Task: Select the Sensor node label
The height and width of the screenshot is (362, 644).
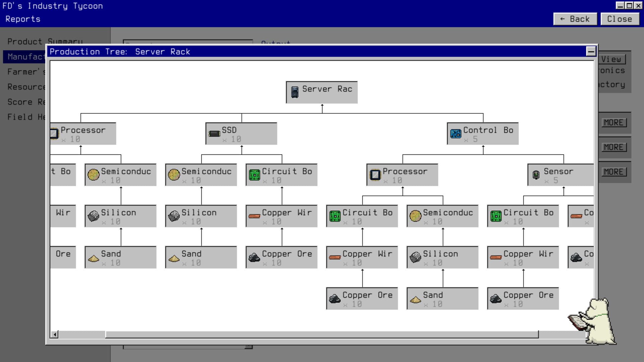Action: (x=558, y=171)
